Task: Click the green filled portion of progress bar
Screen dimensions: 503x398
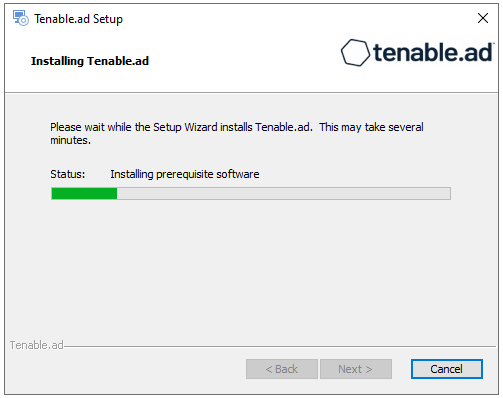Action: point(84,194)
